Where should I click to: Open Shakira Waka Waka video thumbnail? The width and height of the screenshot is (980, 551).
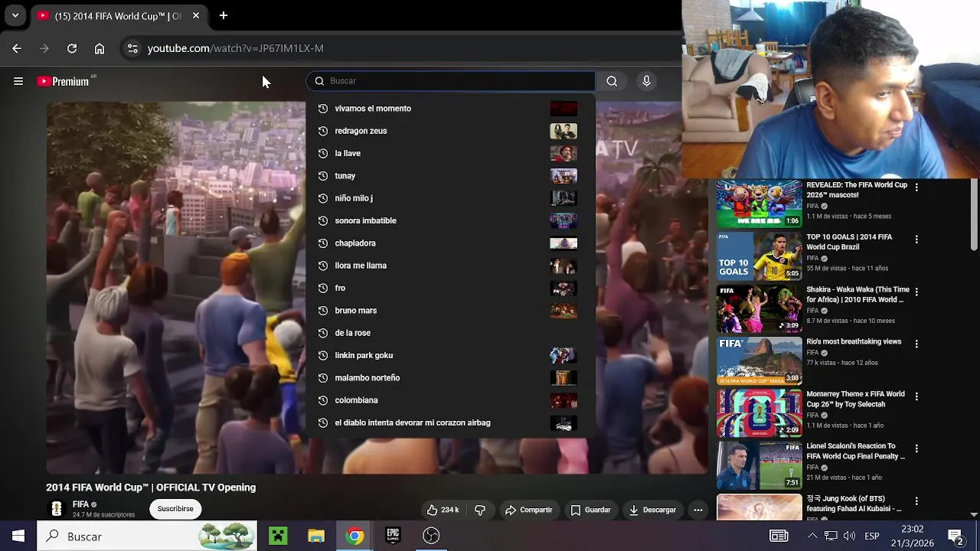[x=759, y=309]
